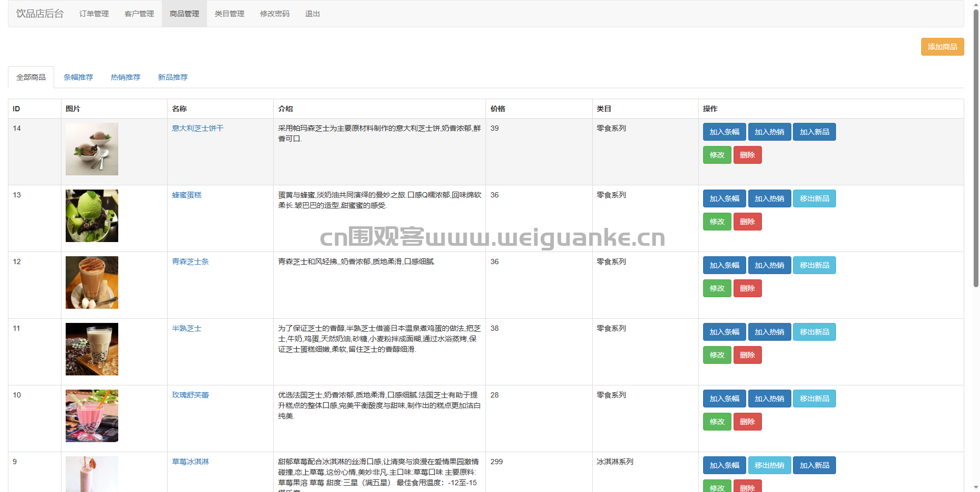Switch to the 条幅推荐 tab
The height and width of the screenshot is (492, 980).
(78, 77)
